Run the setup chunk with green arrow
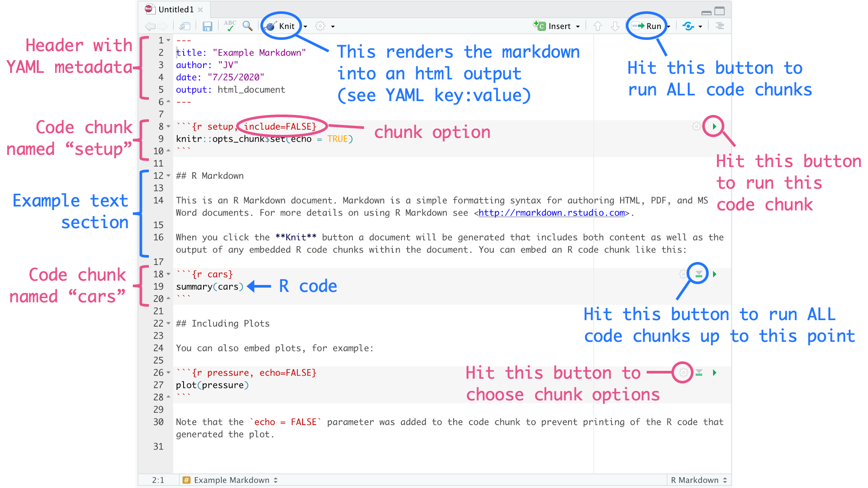The image size is (868, 488). pos(714,126)
